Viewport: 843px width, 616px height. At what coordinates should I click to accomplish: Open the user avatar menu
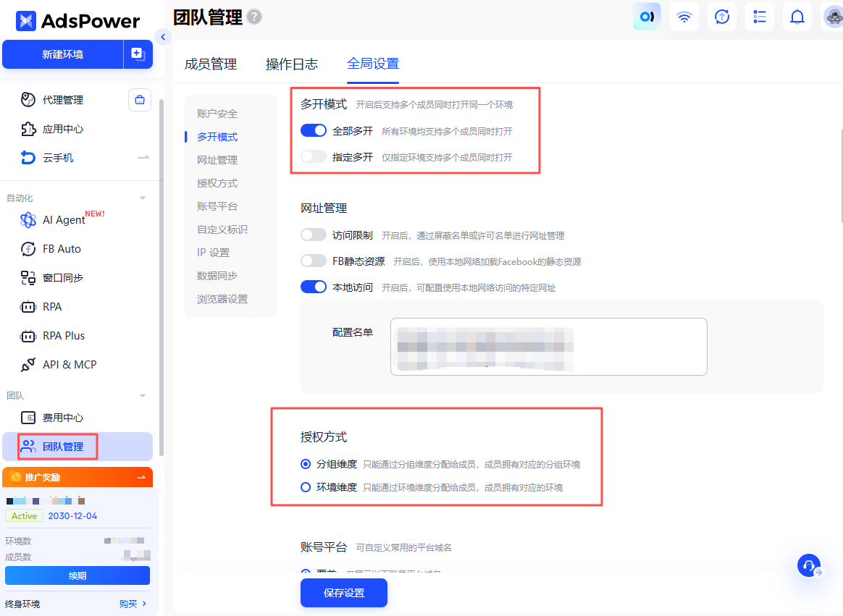[833, 17]
